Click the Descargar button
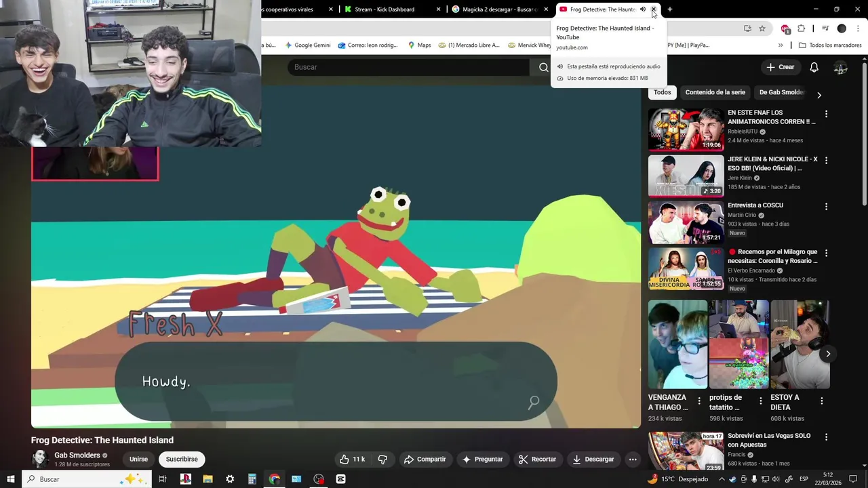 click(x=593, y=460)
